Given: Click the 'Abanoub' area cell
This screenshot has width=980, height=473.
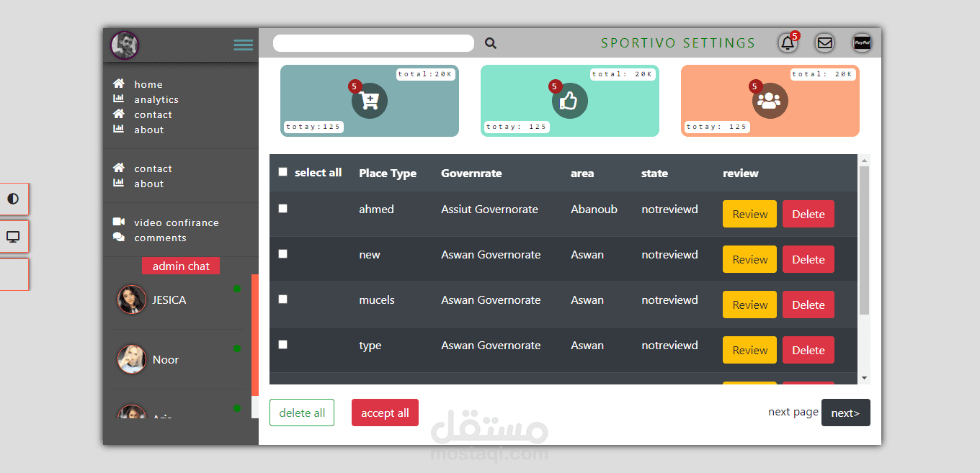Looking at the screenshot, I should point(594,209).
